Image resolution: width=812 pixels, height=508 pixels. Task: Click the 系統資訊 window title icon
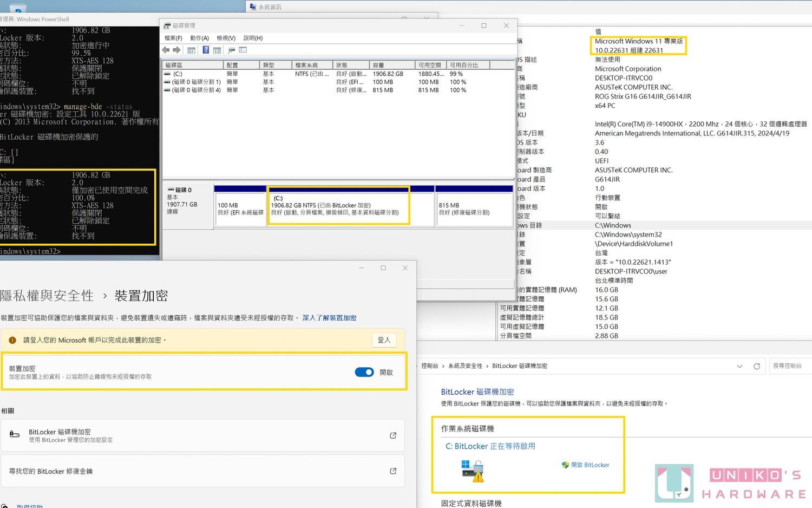point(253,7)
